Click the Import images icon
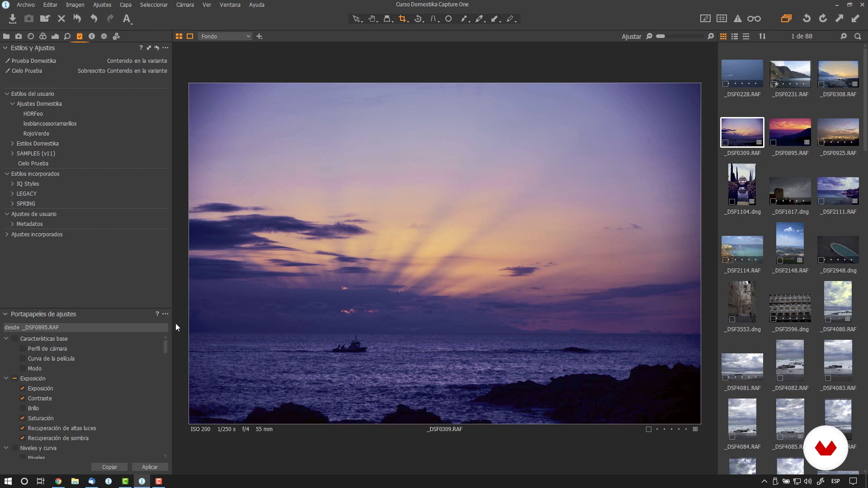The height and width of the screenshot is (488, 868). click(x=13, y=19)
